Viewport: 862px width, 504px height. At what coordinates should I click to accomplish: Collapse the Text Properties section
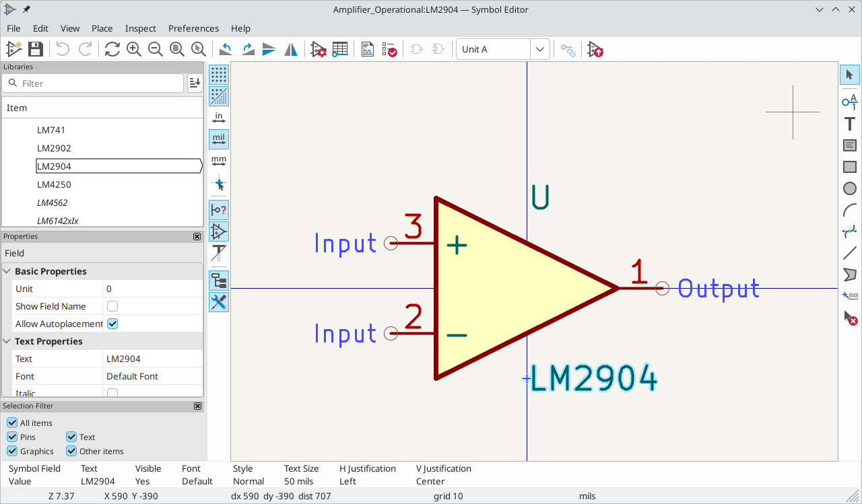point(7,341)
